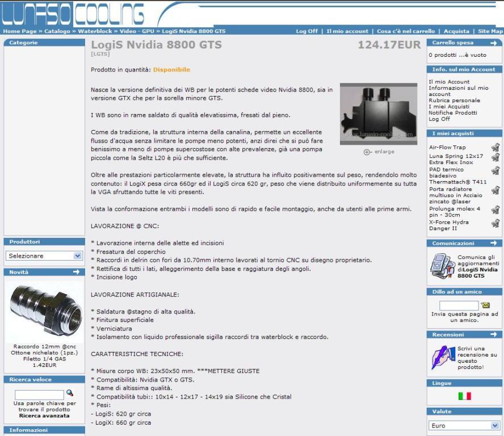
Task: Click the Ricerca veloce search input field
Action: click(x=39, y=395)
